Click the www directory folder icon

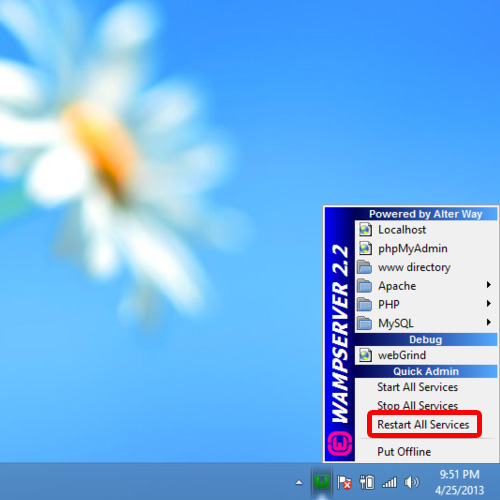[x=364, y=267]
